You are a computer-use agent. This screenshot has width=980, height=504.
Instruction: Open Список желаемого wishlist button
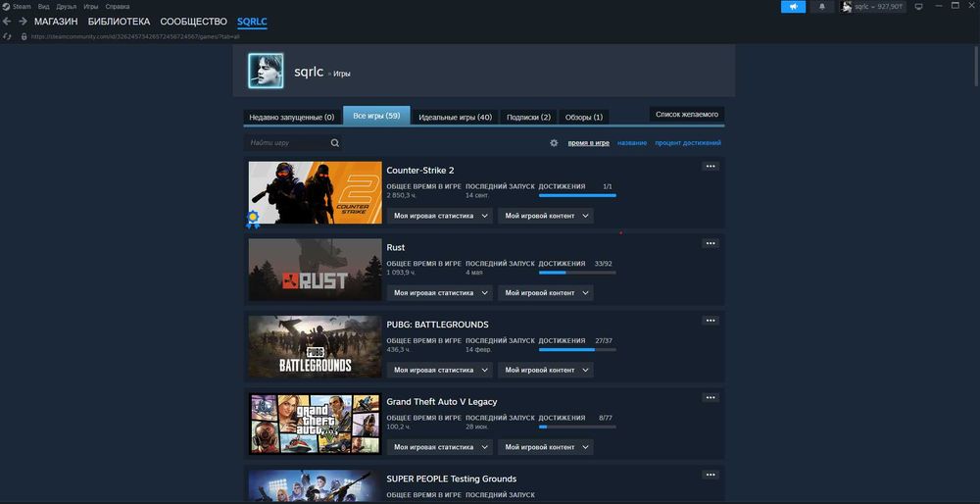coord(687,115)
